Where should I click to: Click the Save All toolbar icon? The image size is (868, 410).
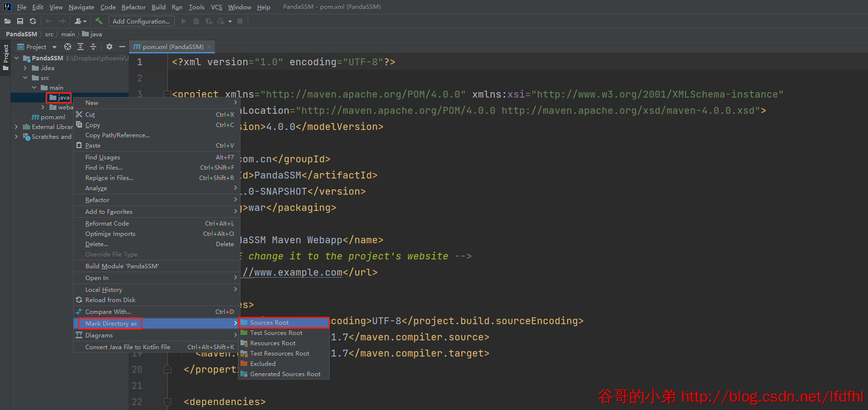(x=20, y=21)
